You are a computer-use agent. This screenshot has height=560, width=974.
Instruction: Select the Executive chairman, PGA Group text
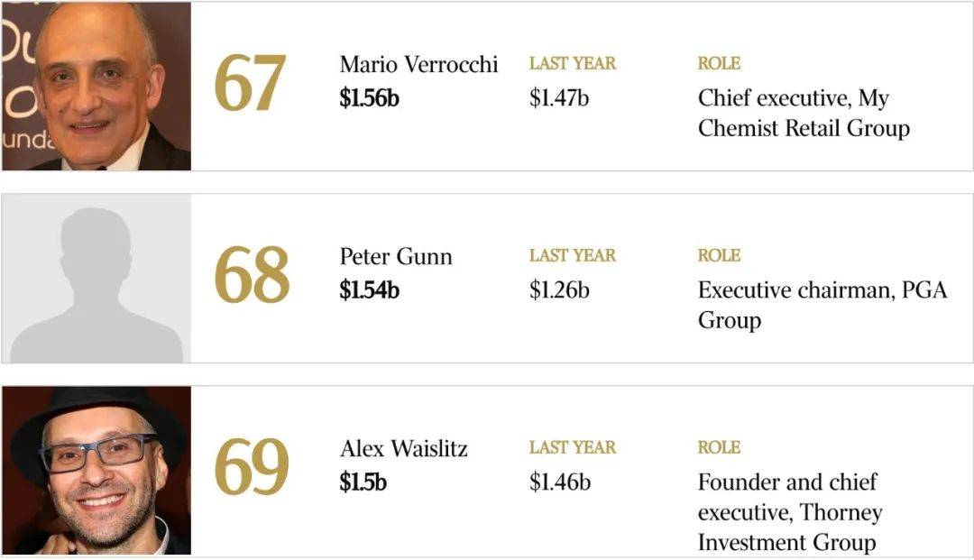pyautogui.click(x=822, y=305)
